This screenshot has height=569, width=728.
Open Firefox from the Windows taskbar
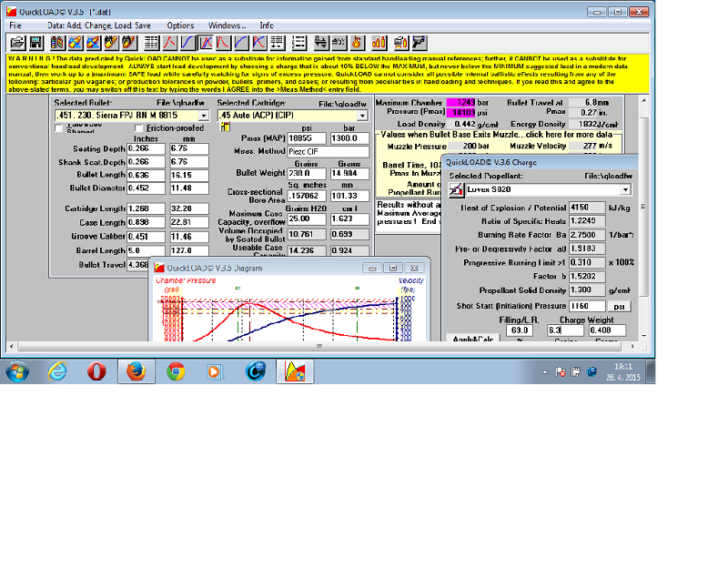click(x=136, y=371)
